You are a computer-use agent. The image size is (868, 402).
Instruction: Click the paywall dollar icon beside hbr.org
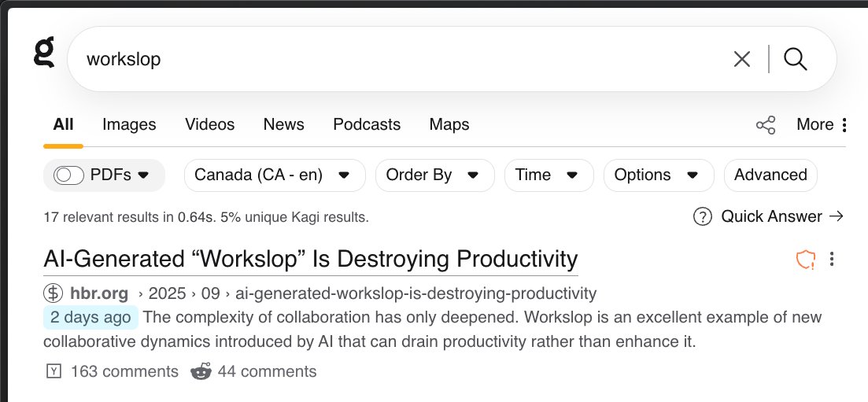(x=54, y=293)
